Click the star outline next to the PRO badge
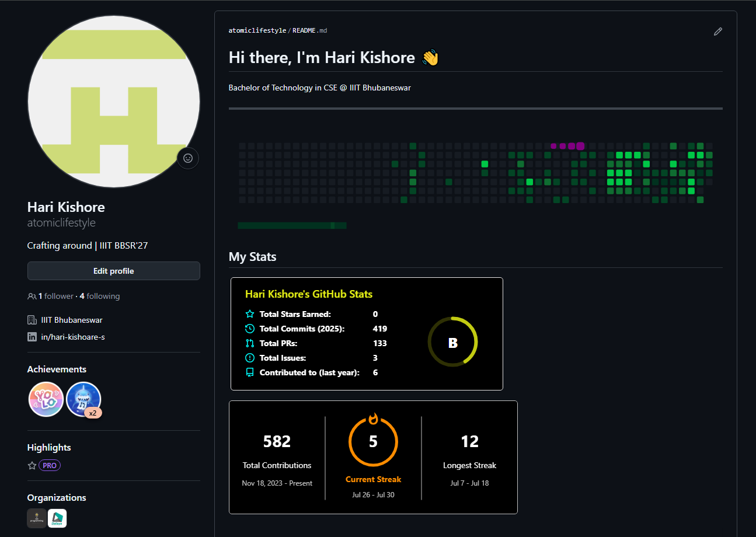Screen dimensions: 756x537 (32, 465)
